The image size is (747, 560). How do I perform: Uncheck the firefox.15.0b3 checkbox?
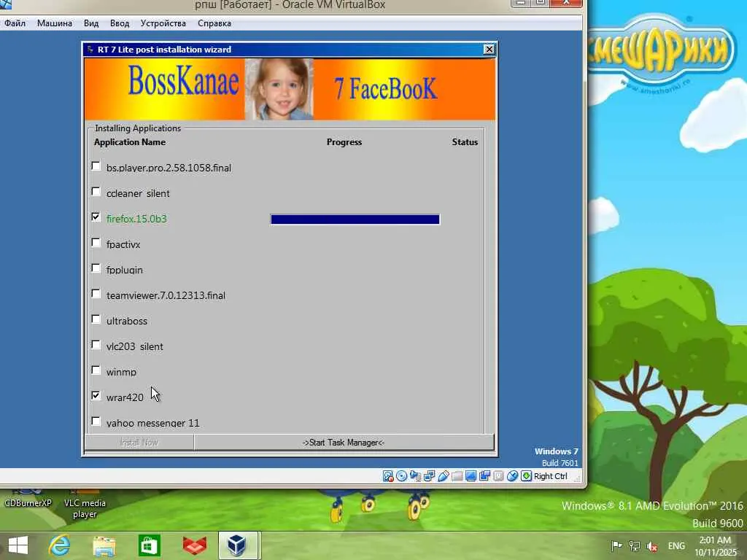click(x=96, y=217)
